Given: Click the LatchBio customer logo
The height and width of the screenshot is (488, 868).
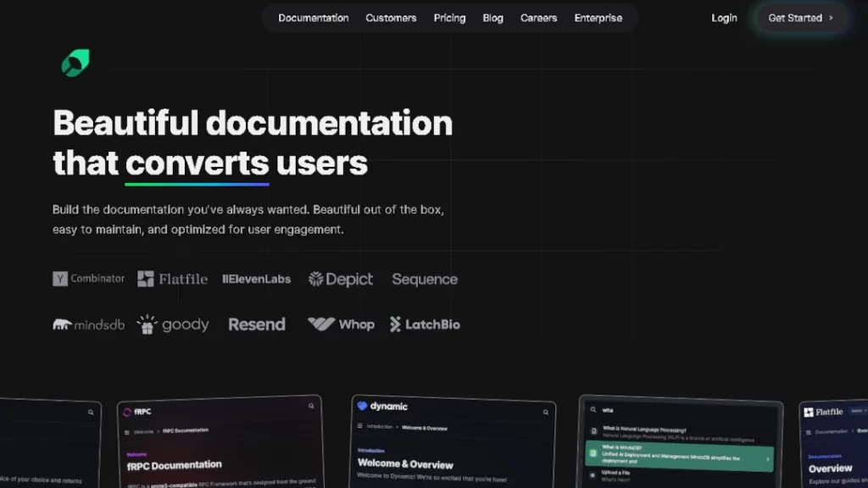Looking at the screenshot, I should (425, 324).
